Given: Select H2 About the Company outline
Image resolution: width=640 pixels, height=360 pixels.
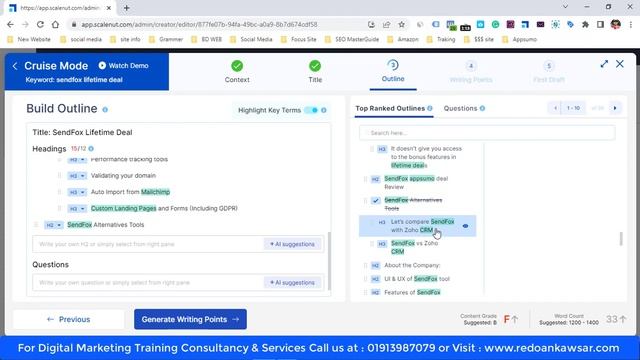Looking at the screenshot, I should pos(412,265).
